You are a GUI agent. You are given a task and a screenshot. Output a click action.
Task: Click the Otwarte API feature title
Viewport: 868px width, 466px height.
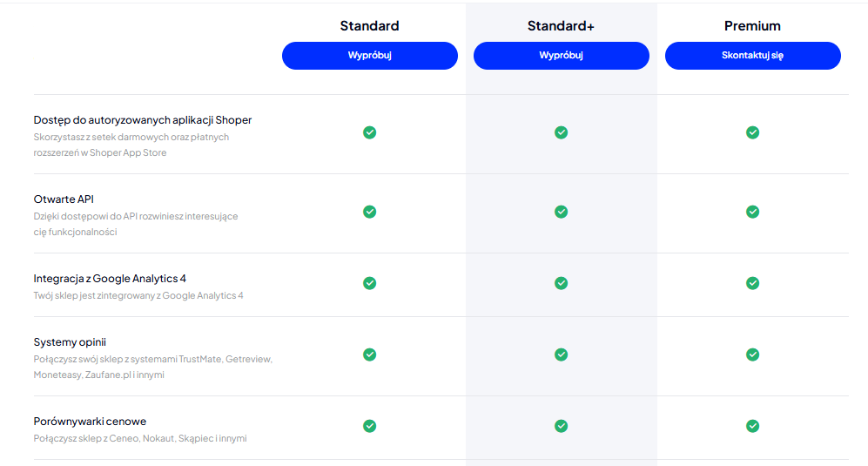tap(64, 199)
